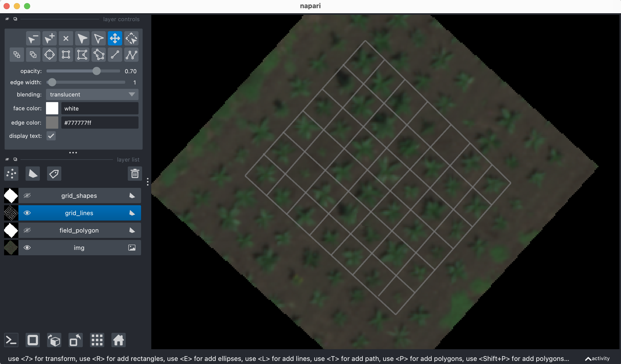
Task: Click the vertical splitter handle beside canvas
Action: pos(148,182)
